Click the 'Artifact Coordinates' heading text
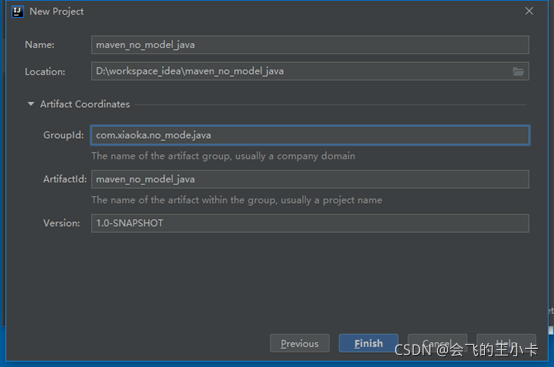Viewport: 554px width, 367px height. click(85, 104)
